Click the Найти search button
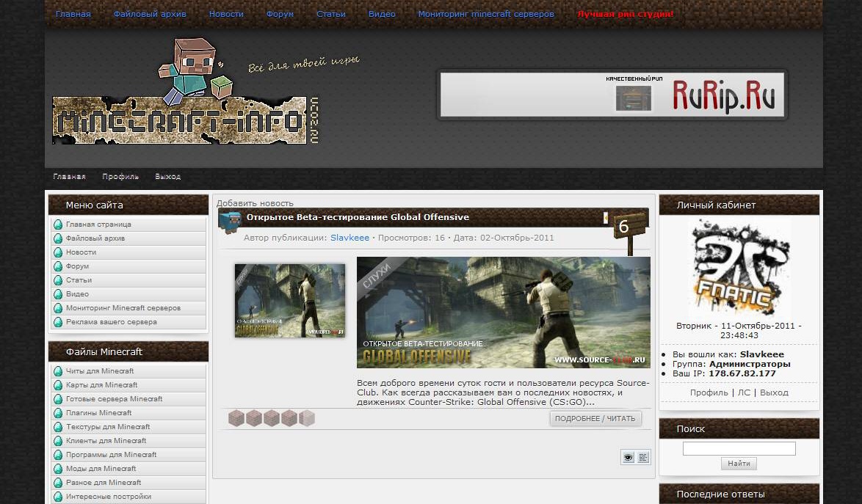The height and width of the screenshot is (504, 862). [x=739, y=464]
